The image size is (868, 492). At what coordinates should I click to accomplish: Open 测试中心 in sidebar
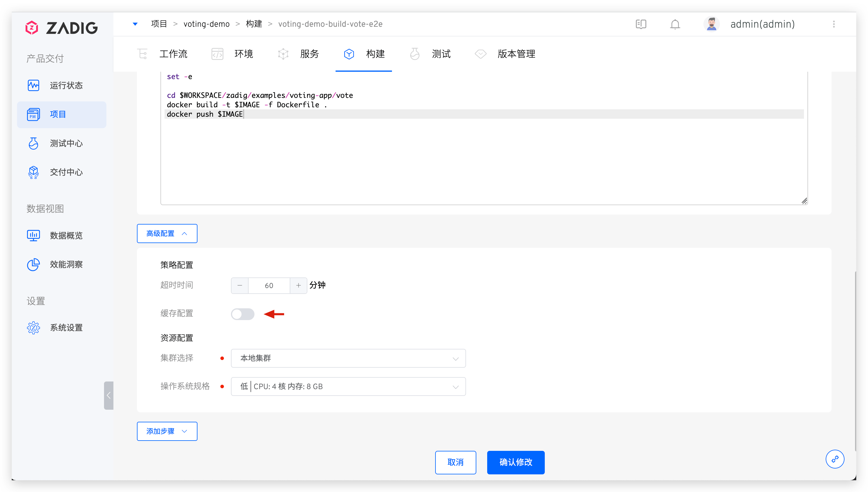tap(66, 143)
